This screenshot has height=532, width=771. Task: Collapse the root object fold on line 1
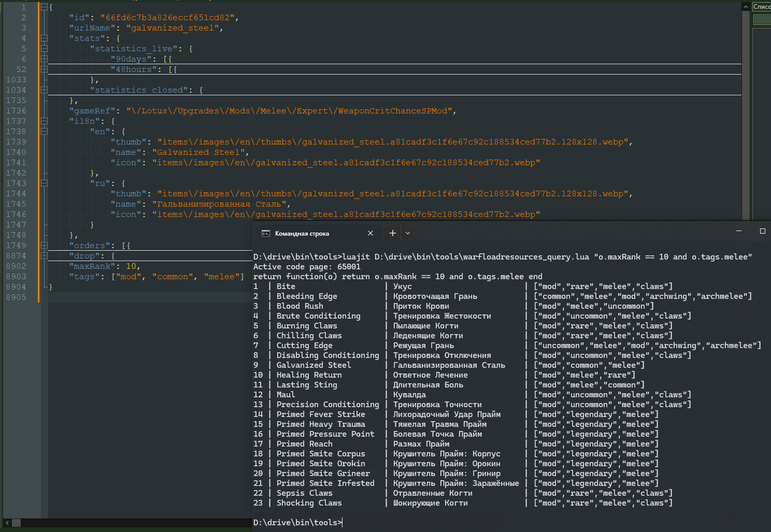pos(44,7)
